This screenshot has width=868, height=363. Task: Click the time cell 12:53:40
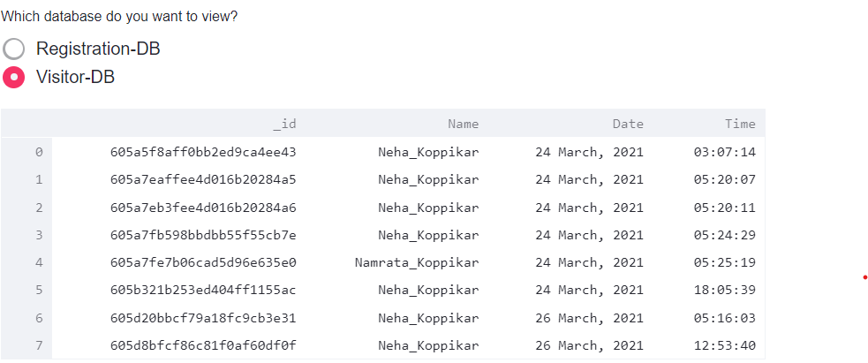pyautogui.click(x=725, y=344)
